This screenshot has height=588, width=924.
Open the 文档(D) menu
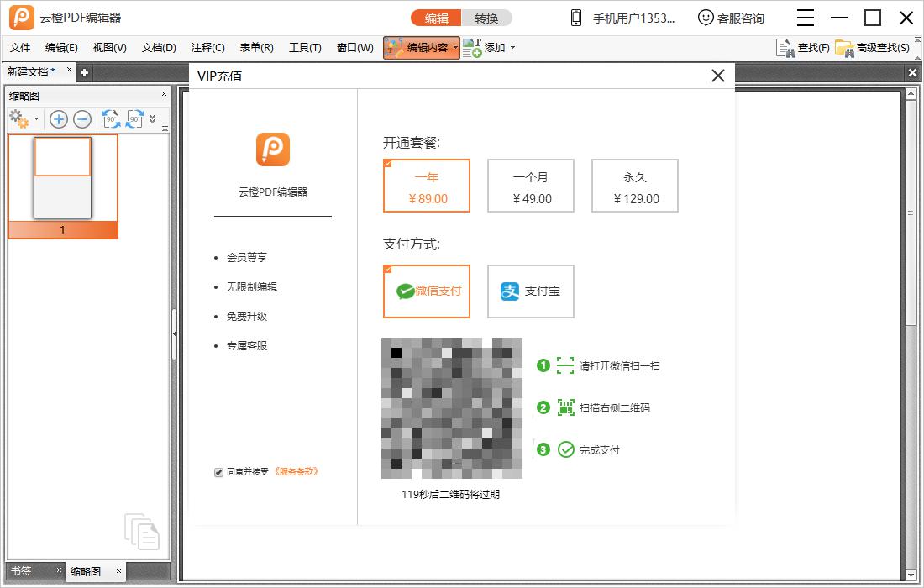click(x=159, y=48)
